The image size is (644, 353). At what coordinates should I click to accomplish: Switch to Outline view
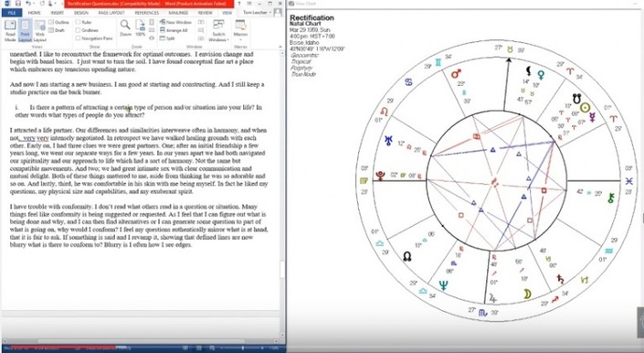click(x=58, y=22)
